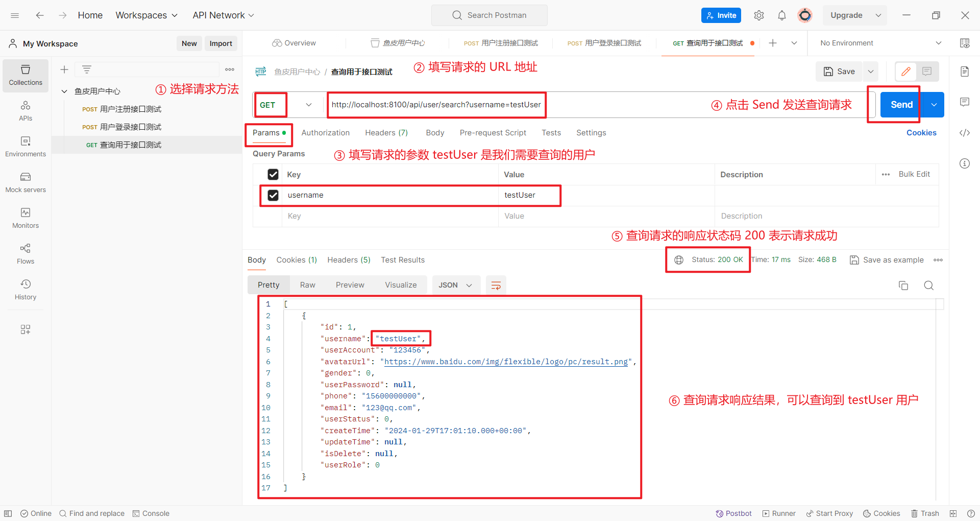Click the search icon in response pane

[x=928, y=286]
